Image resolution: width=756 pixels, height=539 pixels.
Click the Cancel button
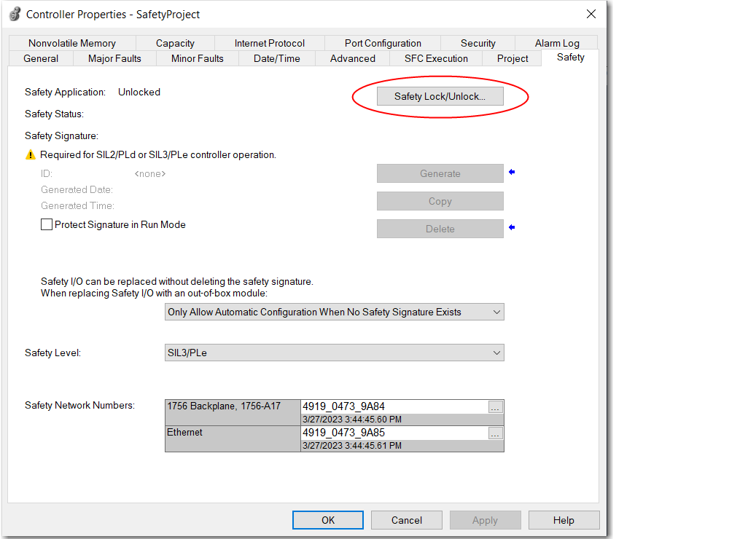pyautogui.click(x=406, y=520)
